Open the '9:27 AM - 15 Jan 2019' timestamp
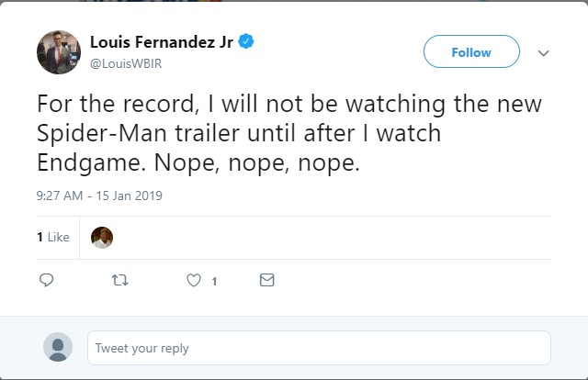This screenshot has height=380, width=588. coord(99,196)
